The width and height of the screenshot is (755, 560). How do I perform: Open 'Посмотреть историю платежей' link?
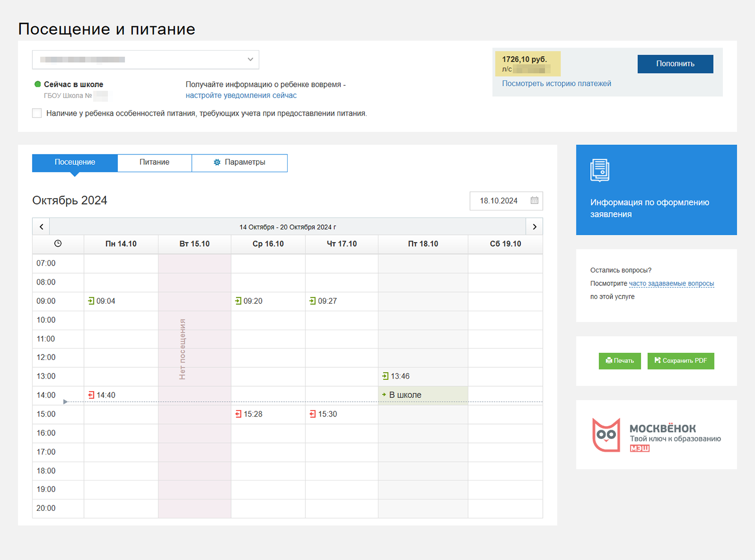pos(556,83)
